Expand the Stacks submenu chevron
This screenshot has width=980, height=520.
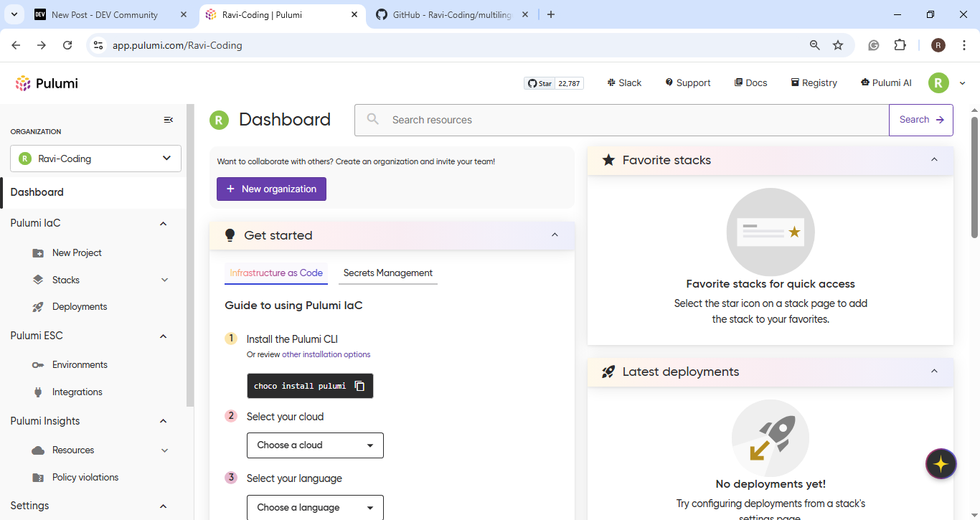pos(164,280)
